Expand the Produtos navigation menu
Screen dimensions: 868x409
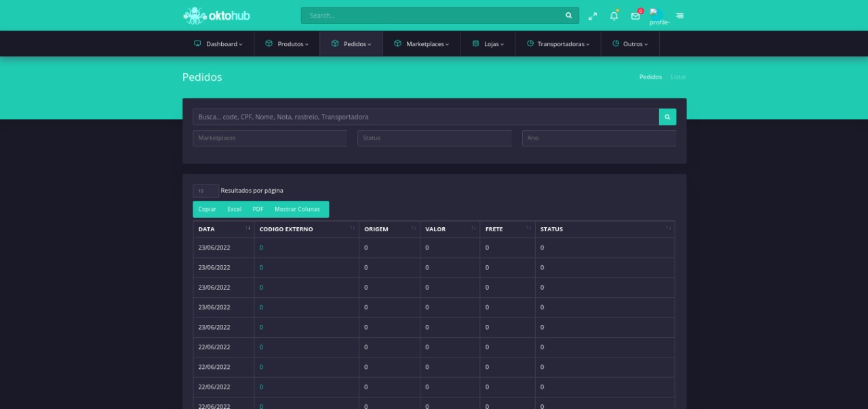click(x=287, y=44)
